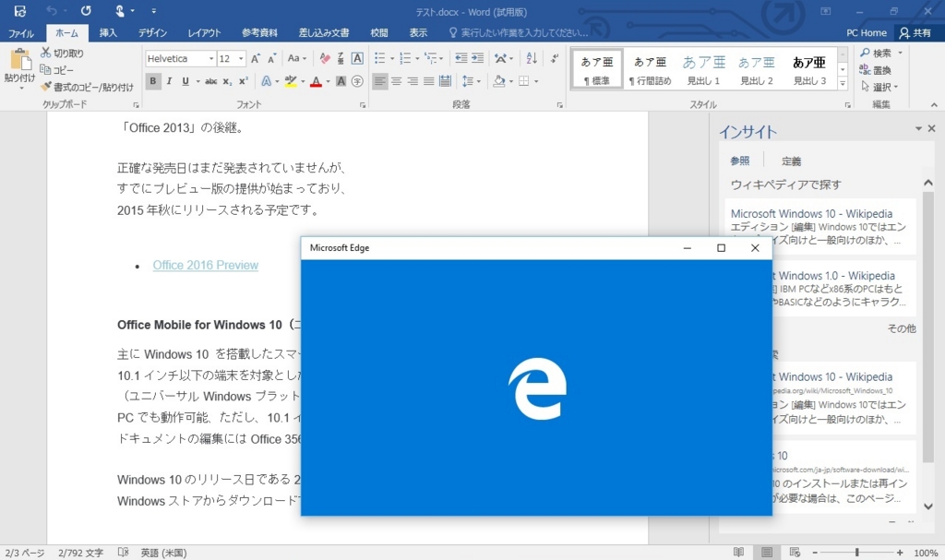Click touch/mouse mode icon in quick access toolbar
The height and width of the screenshot is (560, 945).
tap(119, 11)
